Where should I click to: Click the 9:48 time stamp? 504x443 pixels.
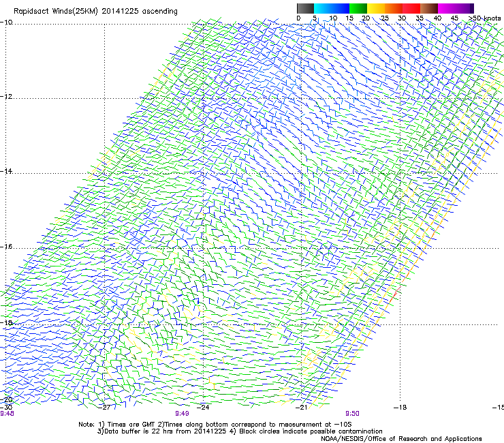click(x=7, y=414)
